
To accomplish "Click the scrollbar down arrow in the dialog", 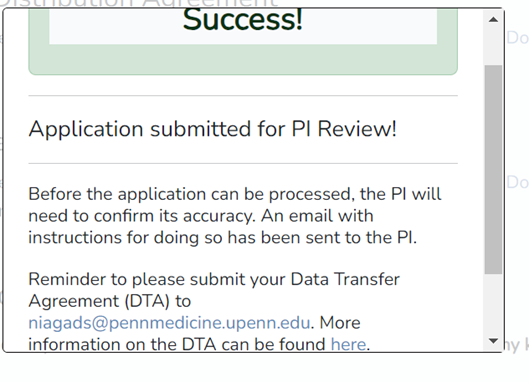I will (x=493, y=341).
